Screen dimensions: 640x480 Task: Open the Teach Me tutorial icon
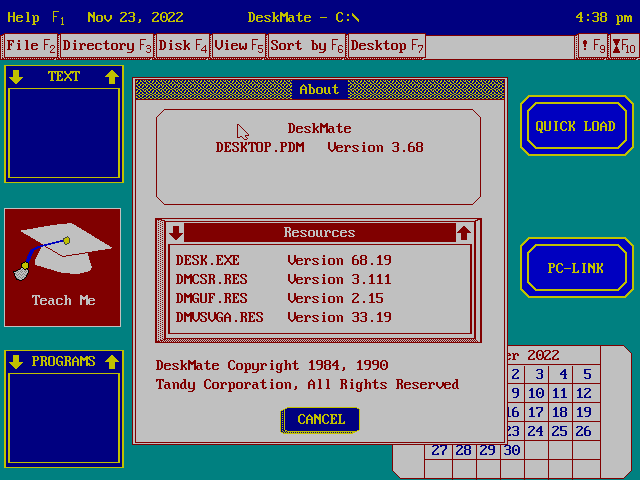tap(62, 267)
